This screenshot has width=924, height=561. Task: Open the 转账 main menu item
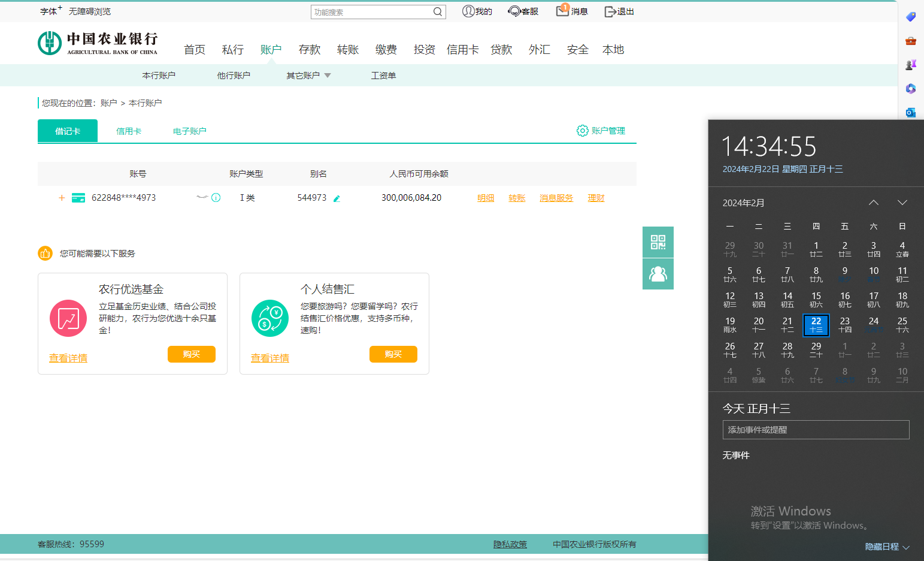click(347, 50)
